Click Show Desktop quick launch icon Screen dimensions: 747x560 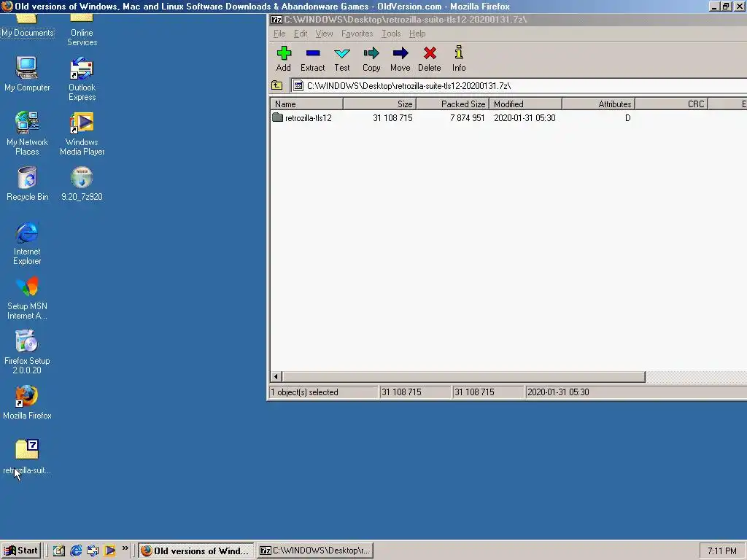(58, 551)
